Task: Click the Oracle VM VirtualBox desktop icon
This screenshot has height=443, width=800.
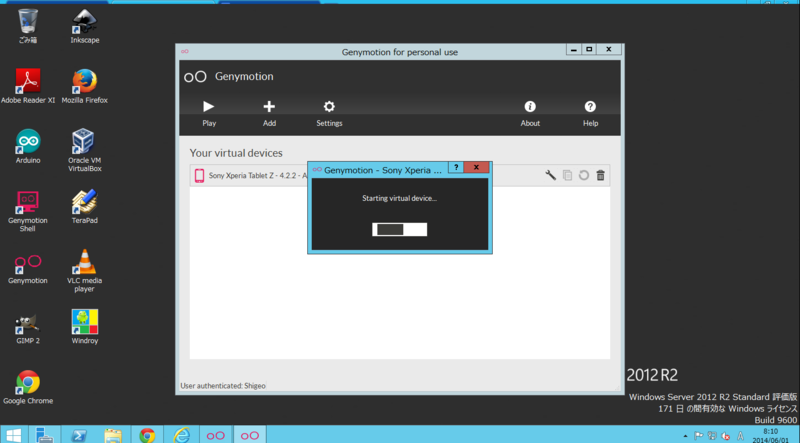Action: [85, 150]
